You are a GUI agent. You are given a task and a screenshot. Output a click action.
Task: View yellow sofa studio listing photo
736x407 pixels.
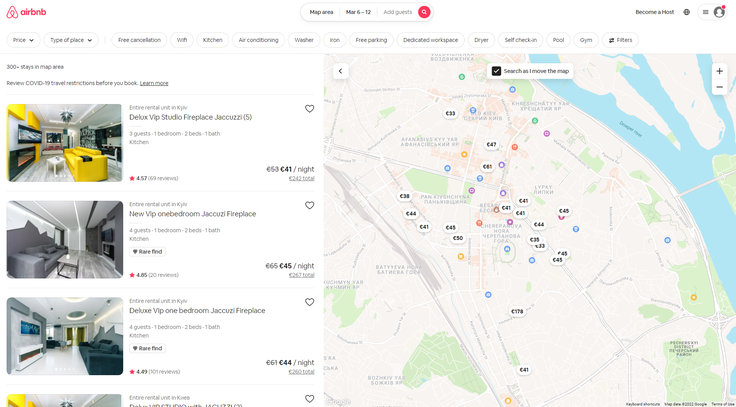pos(65,143)
